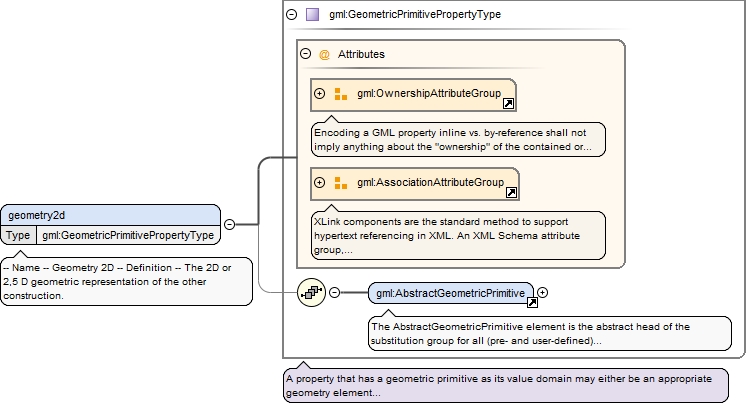Click the gml:GeometricPrimitivePropertyType type value cell

point(128,235)
